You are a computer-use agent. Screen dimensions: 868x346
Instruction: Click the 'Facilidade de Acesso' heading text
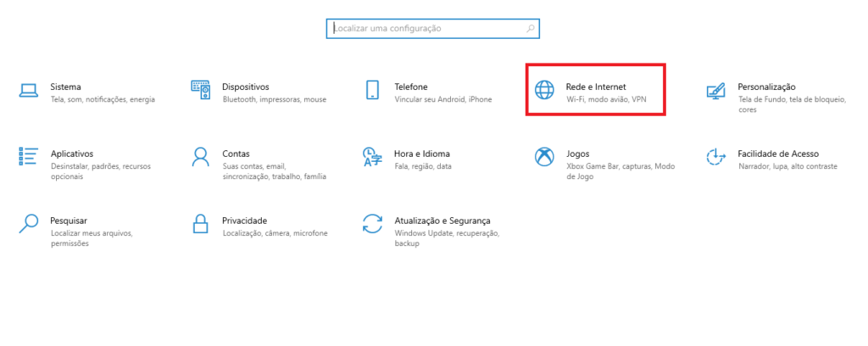[777, 153]
